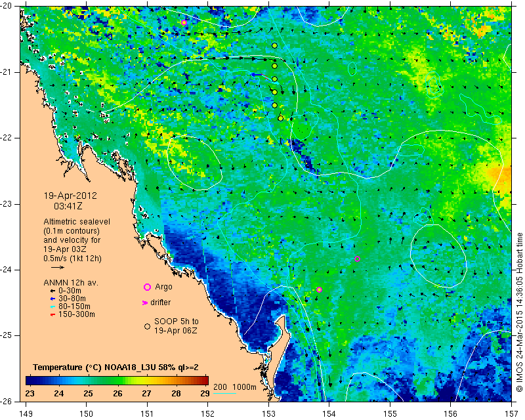This screenshot has width=525, height=420.
Task: Click the magenta drifter legend arrow
Action: pos(144,303)
